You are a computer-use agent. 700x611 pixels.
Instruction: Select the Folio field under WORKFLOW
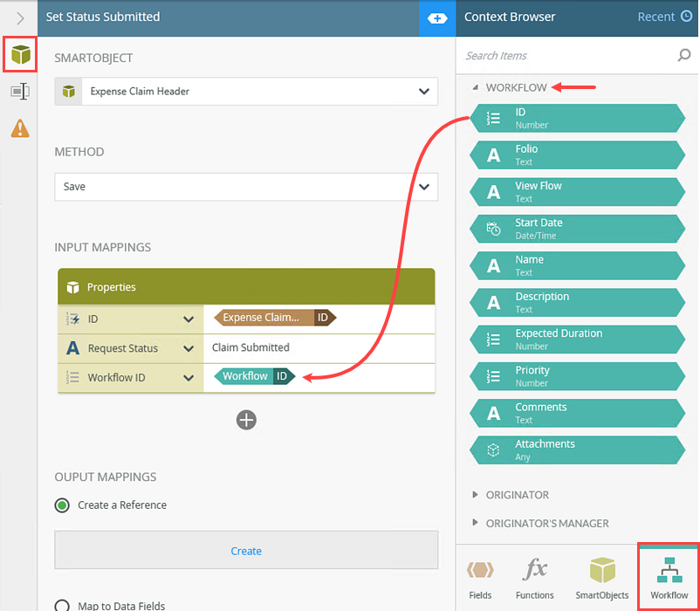pos(576,154)
